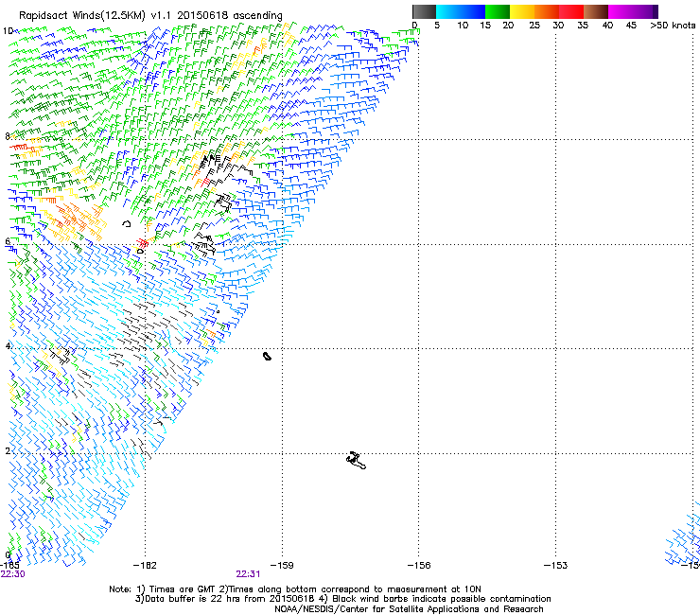Click the '4' latitude axis label
This screenshot has height=615, width=700.
(x=8, y=346)
